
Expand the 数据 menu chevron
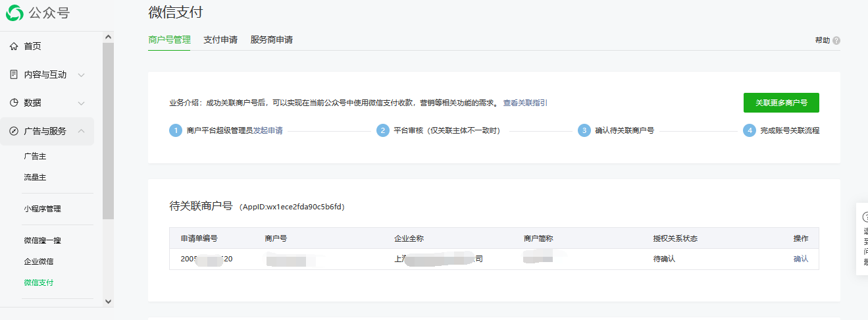click(82, 103)
